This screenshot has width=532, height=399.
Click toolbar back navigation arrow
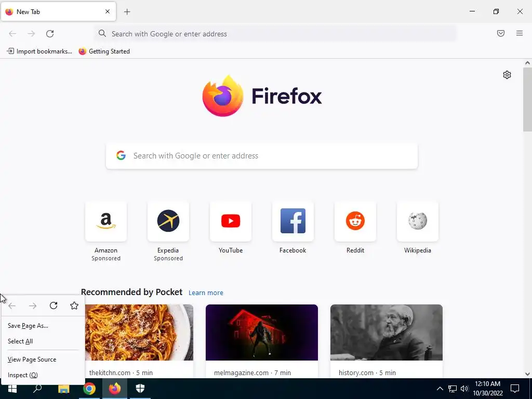click(x=12, y=34)
